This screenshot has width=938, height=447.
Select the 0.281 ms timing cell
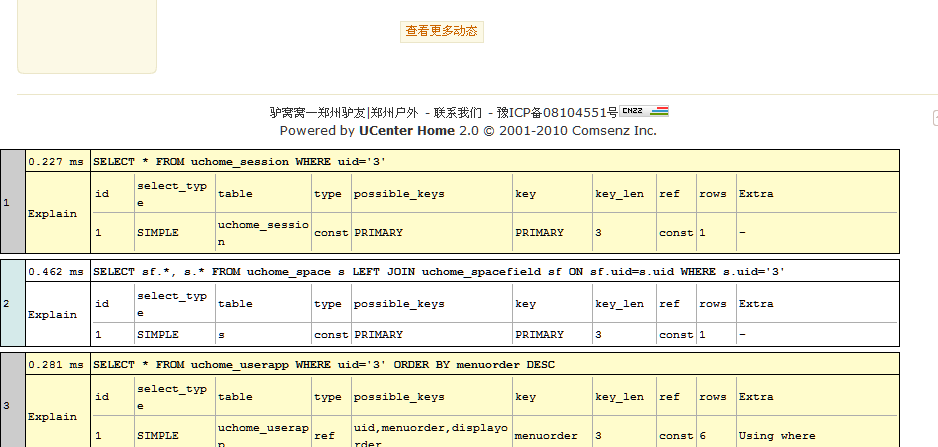[x=57, y=364]
